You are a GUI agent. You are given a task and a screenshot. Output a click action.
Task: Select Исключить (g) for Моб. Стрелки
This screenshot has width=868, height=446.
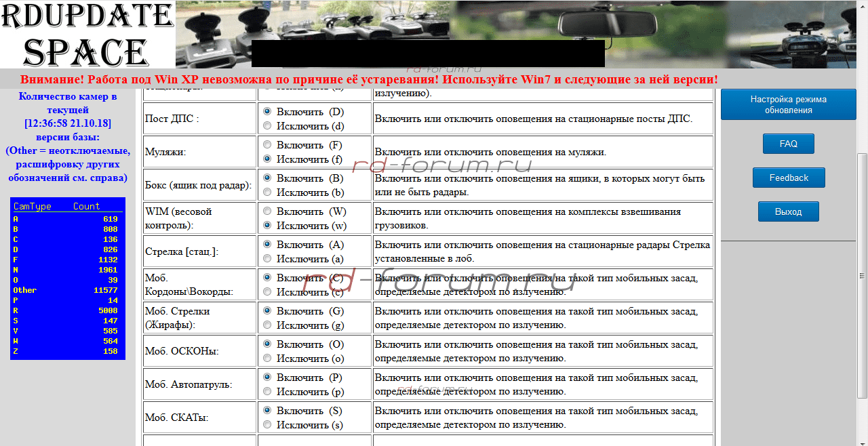267,325
